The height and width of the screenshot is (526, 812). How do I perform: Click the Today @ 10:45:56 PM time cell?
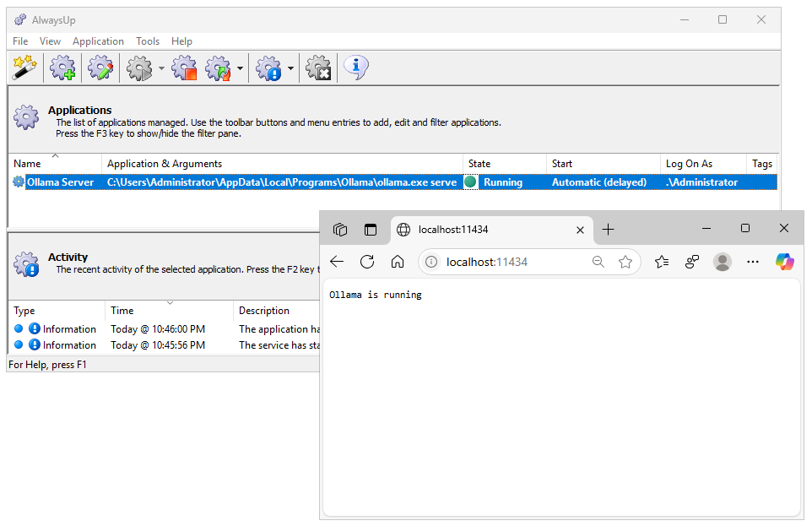(158, 345)
